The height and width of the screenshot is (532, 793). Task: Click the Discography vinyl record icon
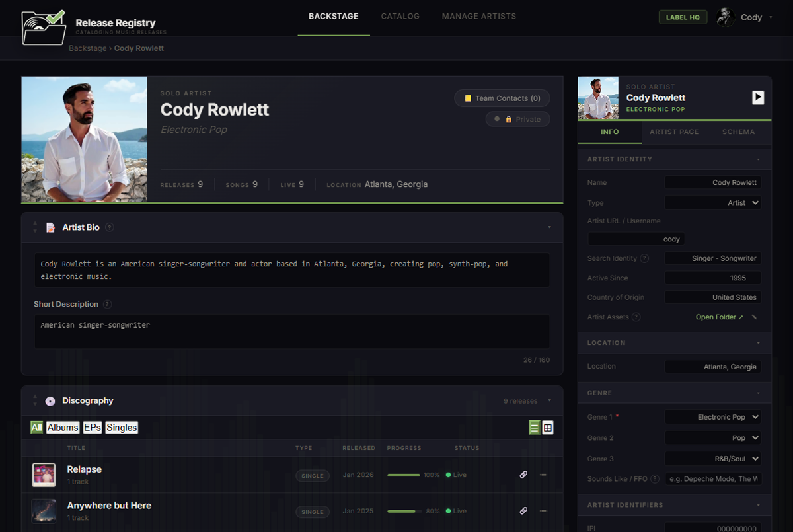(x=50, y=400)
